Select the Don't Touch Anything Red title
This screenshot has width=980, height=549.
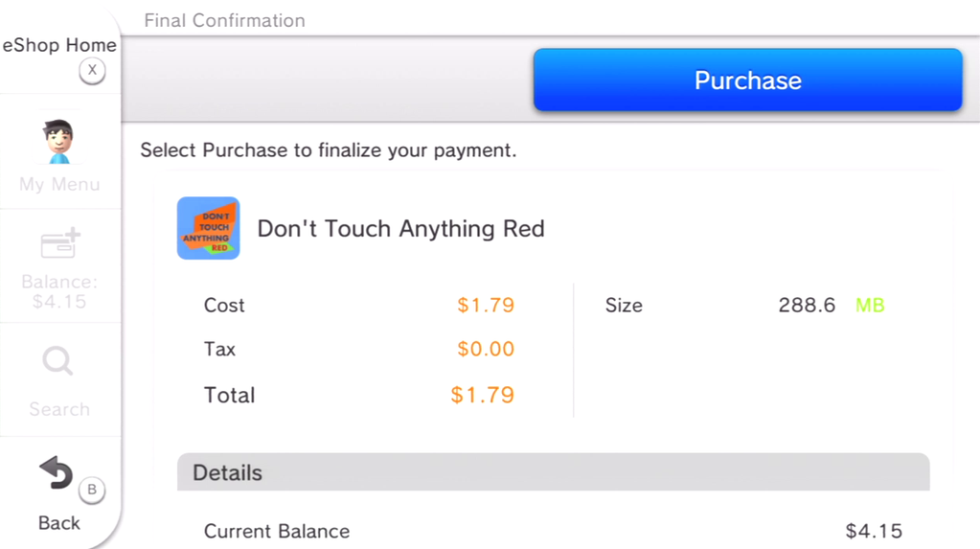pyautogui.click(x=400, y=229)
